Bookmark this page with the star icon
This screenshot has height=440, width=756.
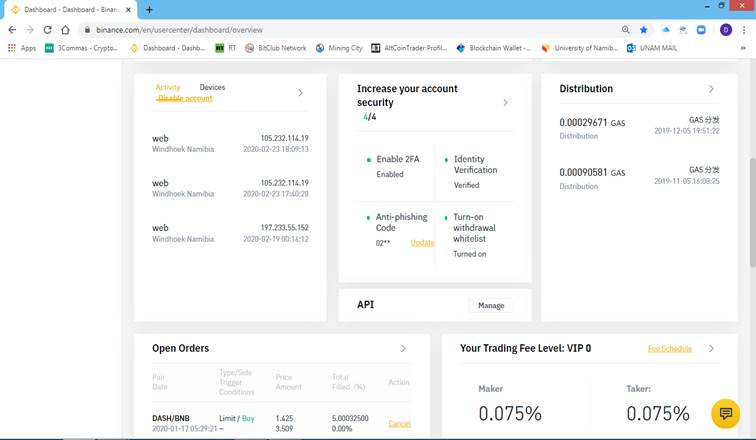click(643, 30)
